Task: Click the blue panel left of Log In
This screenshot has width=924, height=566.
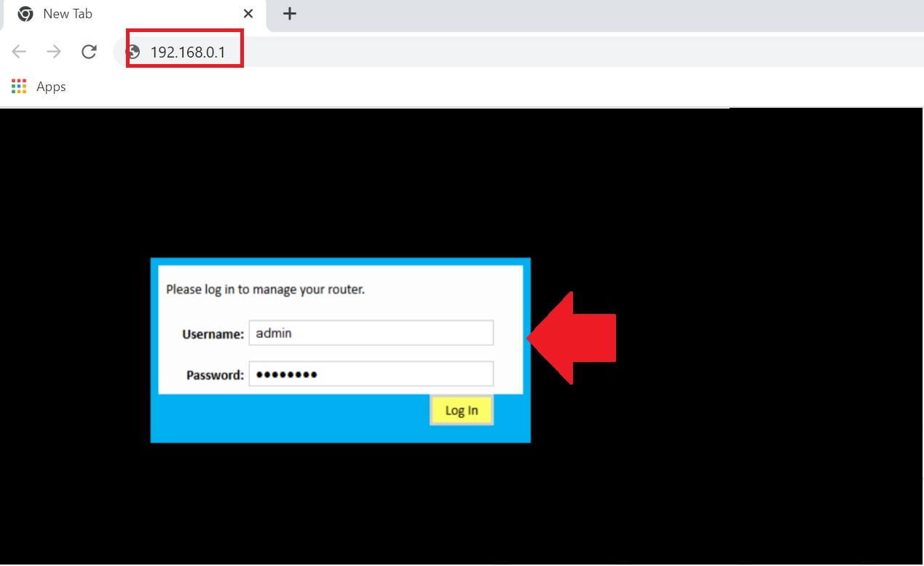Action: 291,418
